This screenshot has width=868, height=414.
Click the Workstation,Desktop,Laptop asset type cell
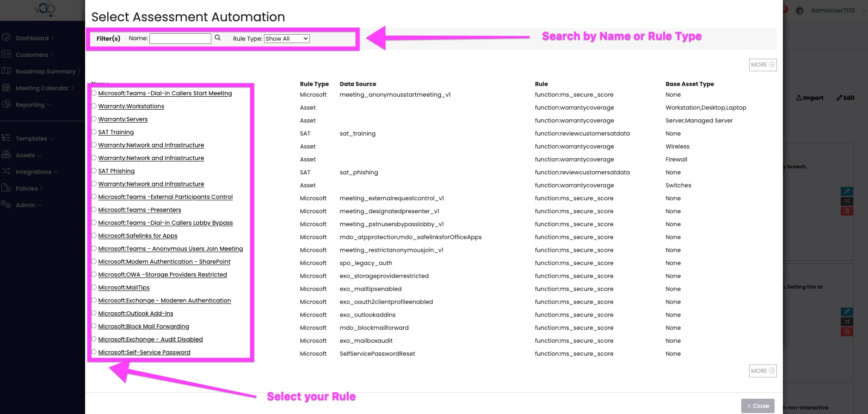[706, 107]
